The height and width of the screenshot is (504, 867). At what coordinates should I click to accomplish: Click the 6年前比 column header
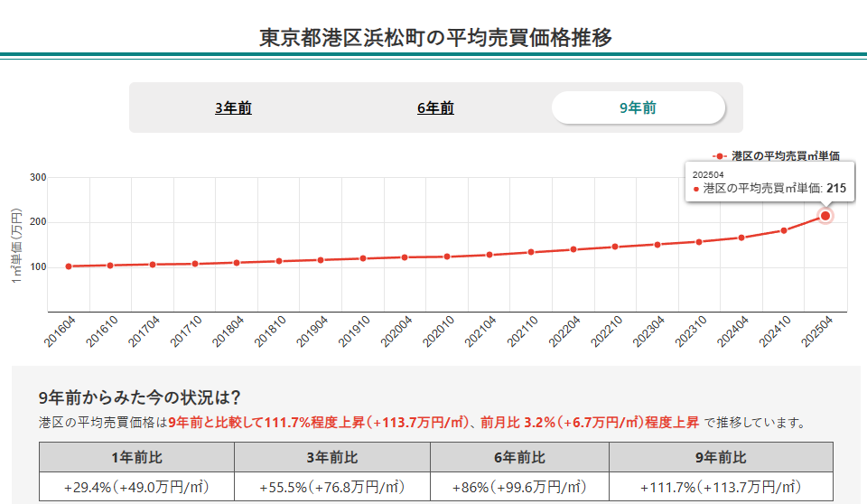[x=519, y=457]
